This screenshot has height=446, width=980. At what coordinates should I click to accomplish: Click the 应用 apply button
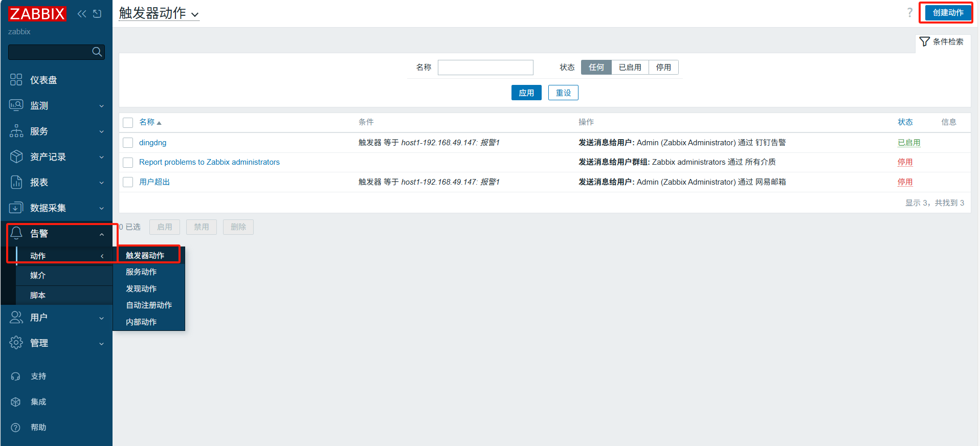526,93
